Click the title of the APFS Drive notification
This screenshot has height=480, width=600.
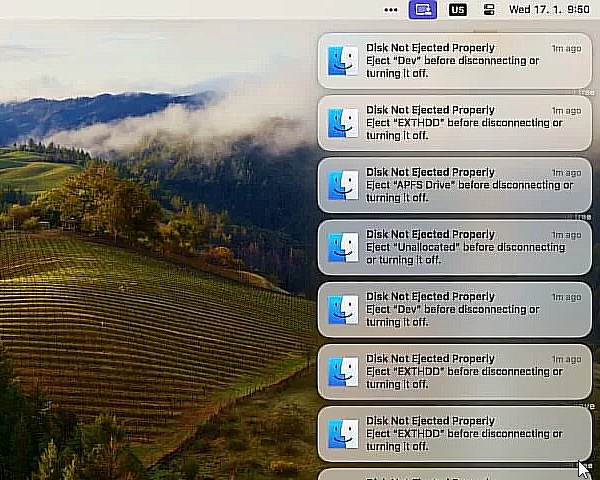430,172
